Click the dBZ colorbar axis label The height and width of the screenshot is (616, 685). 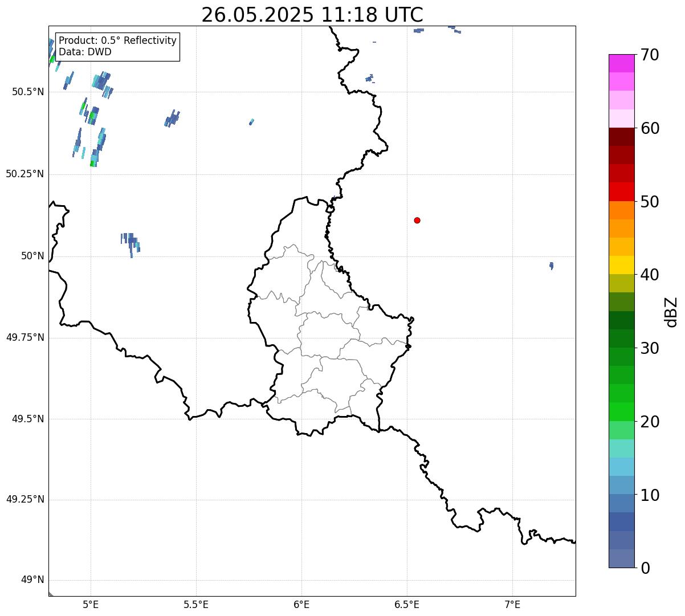point(671,311)
